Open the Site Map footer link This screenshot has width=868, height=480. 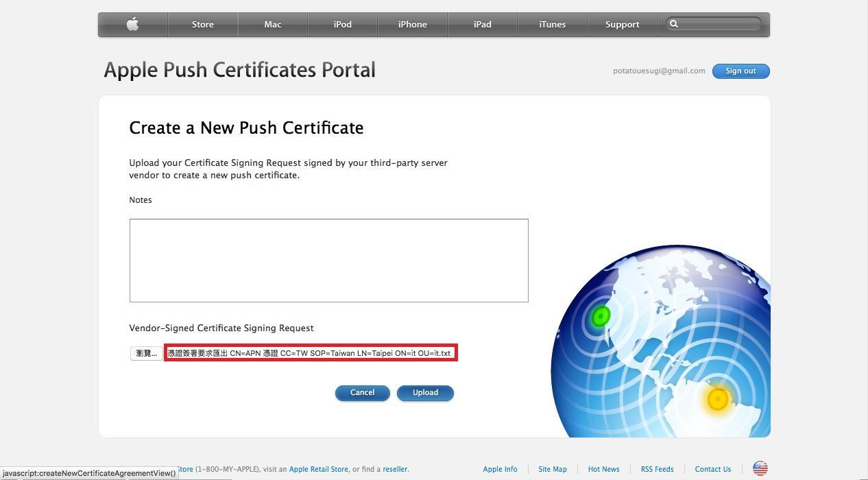[553, 469]
